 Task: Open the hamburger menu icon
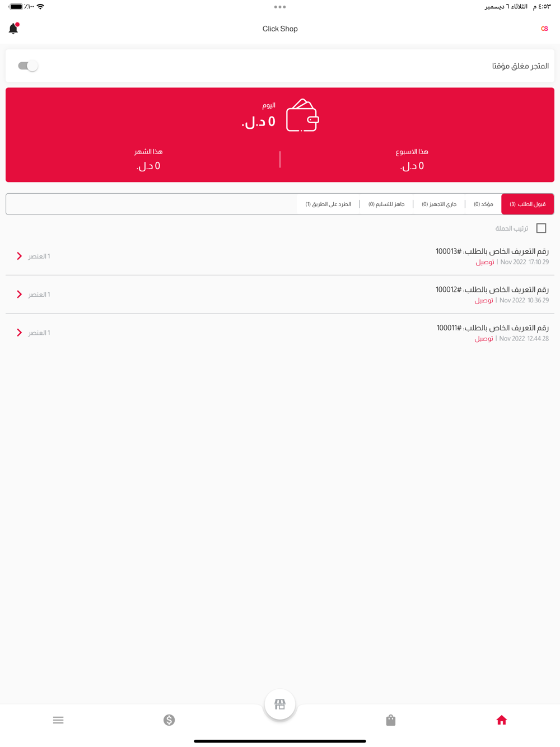[x=58, y=720]
